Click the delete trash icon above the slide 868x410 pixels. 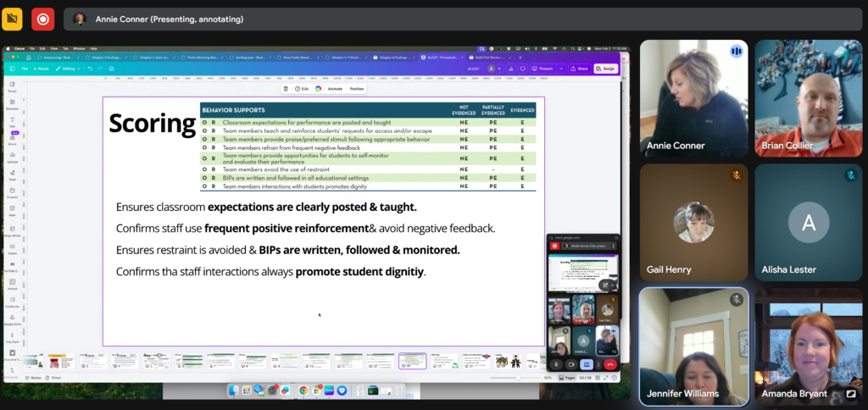pyautogui.click(x=286, y=88)
